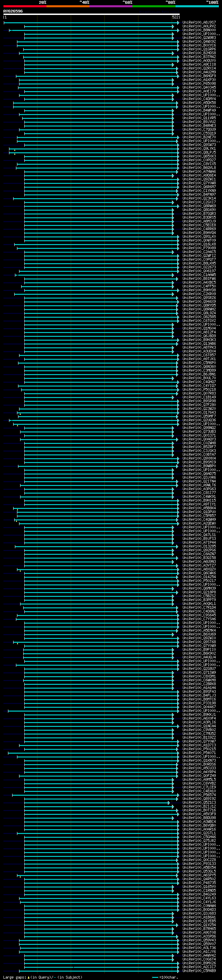Select the UniRef100_P56574 label

tap(199, 795)
